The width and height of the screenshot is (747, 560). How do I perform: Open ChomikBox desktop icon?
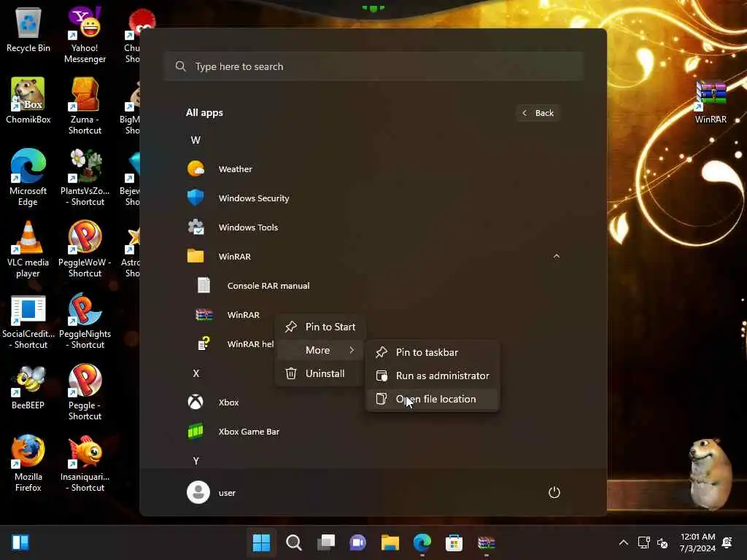[x=28, y=101]
